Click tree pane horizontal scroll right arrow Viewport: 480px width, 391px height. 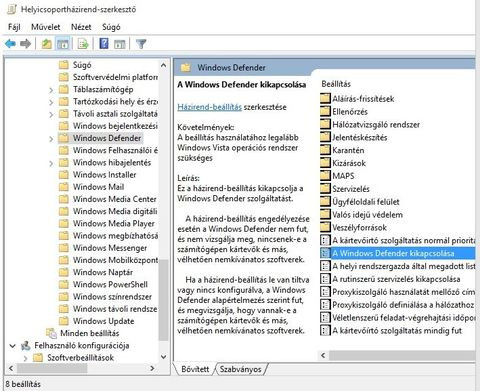tap(152, 368)
